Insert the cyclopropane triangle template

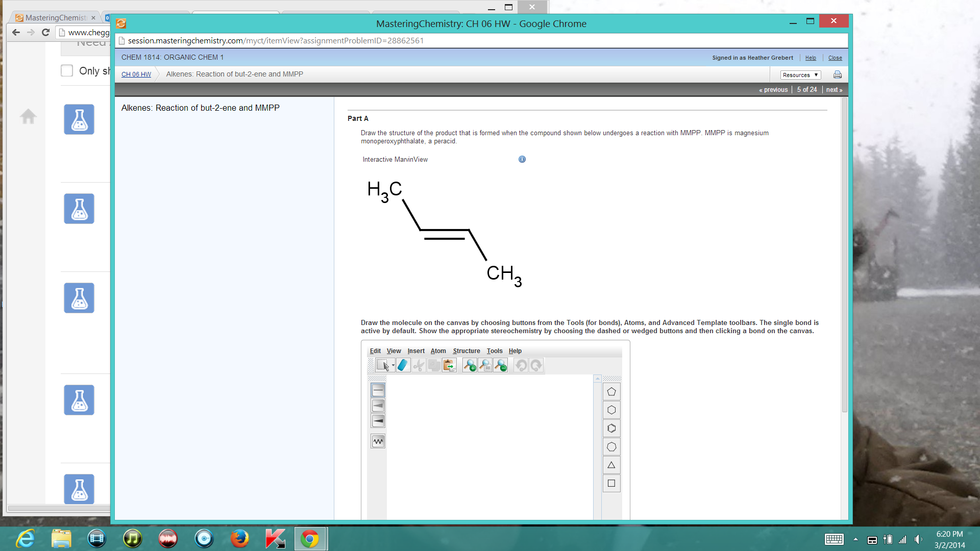tap(611, 465)
